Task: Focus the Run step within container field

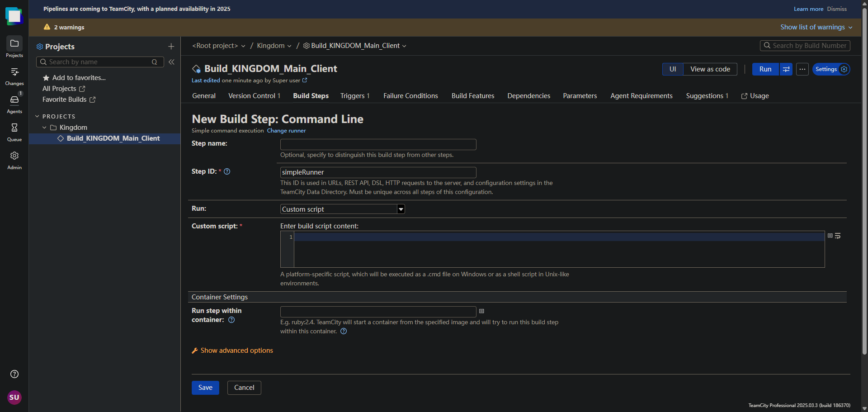Action: pos(378,312)
